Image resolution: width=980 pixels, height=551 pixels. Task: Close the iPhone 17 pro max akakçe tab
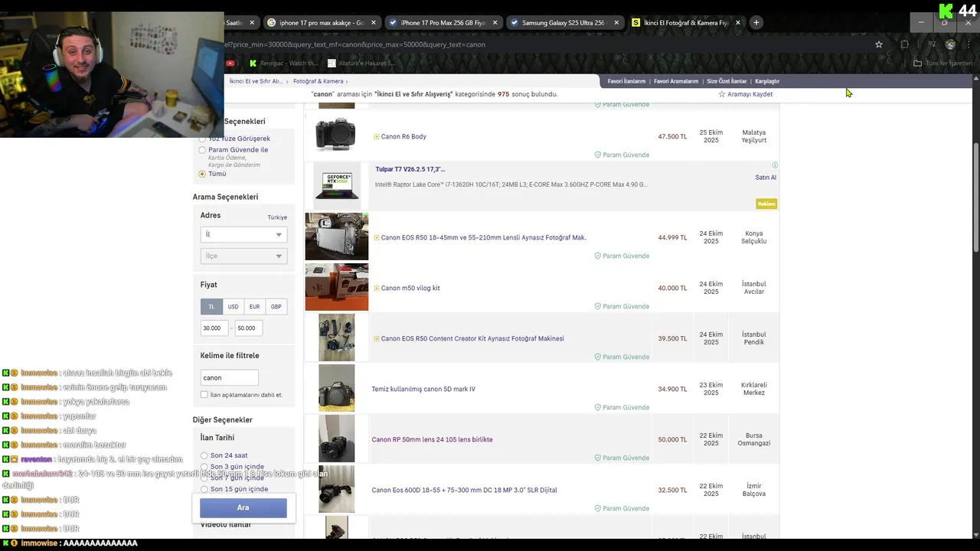click(374, 23)
